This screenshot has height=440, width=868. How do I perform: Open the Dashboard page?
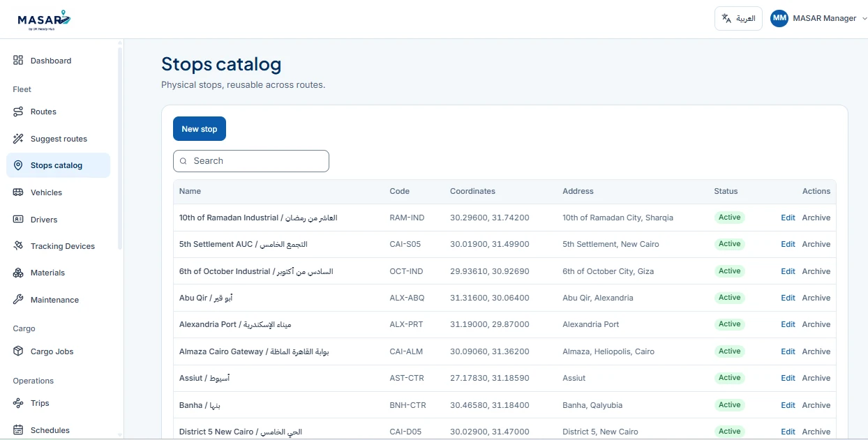coord(58,61)
